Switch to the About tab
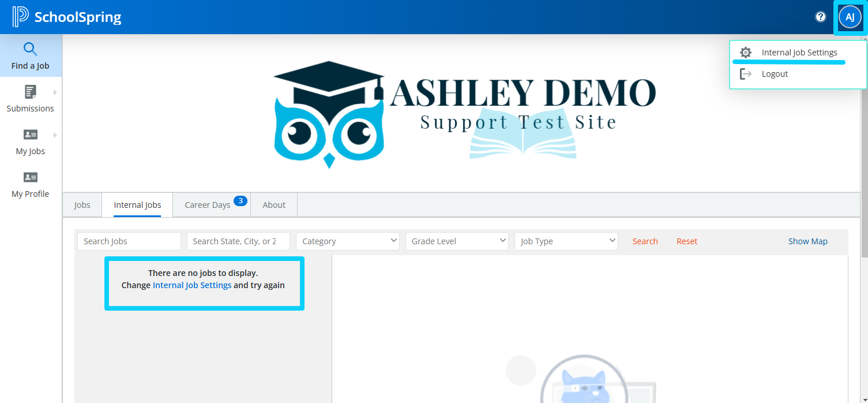This screenshot has height=403, width=868. [x=274, y=204]
